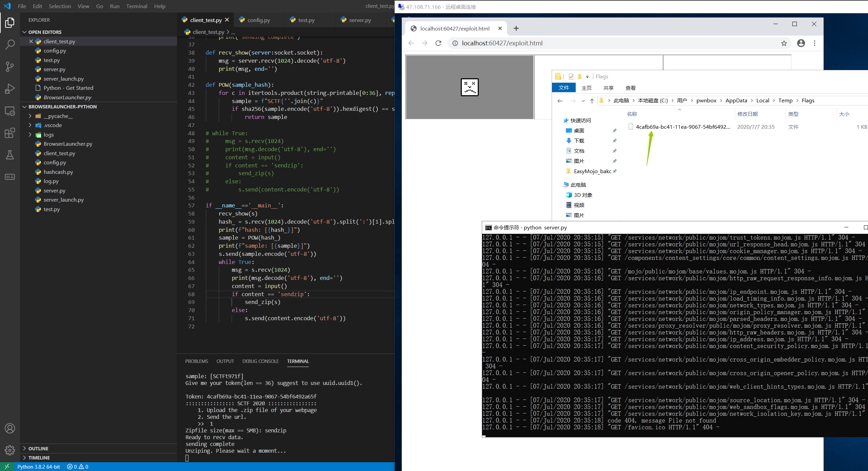The width and height of the screenshot is (868, 471).
Task: Open Run and Debug view
Action: click(10, 89)
